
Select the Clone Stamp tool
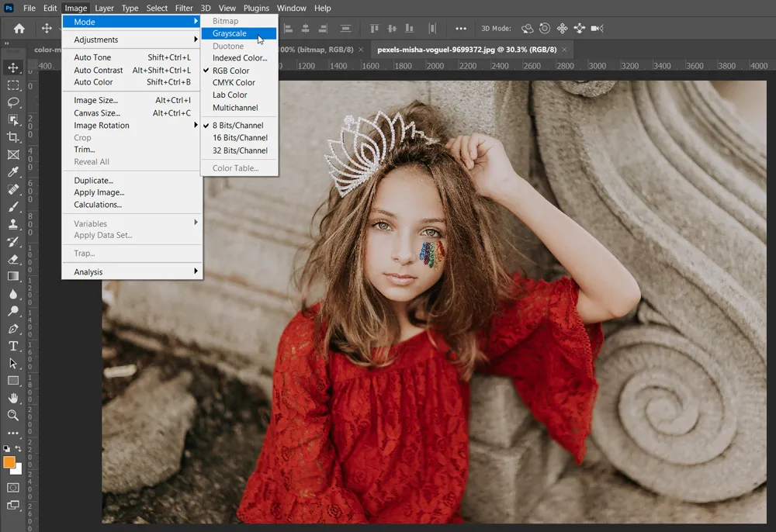point(12,224)
